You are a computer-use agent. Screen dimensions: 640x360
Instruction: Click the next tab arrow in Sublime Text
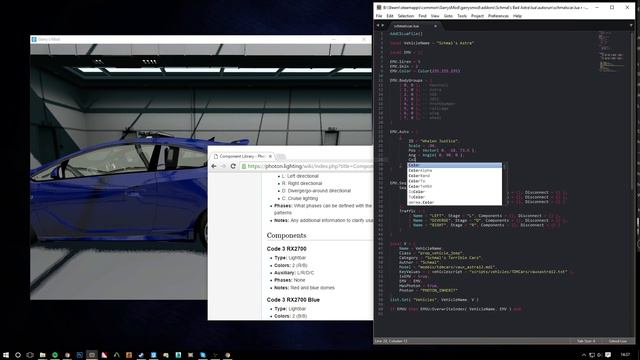[x=382, y=26]
